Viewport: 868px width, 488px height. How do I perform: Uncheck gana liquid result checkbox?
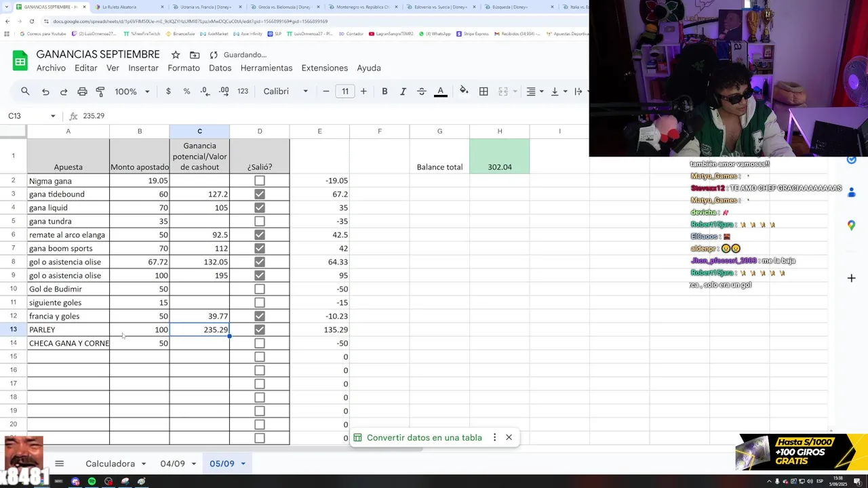[x=260, y=208]
